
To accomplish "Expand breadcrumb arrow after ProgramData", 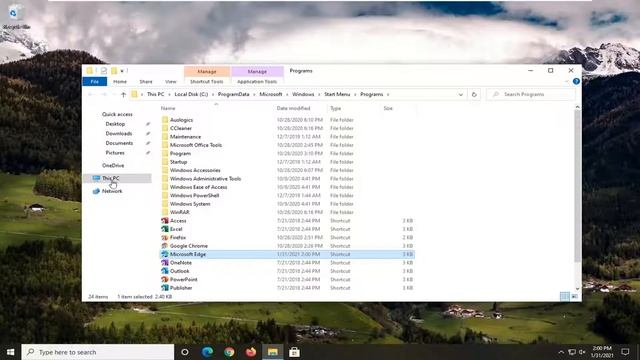I will coord(254,94).
